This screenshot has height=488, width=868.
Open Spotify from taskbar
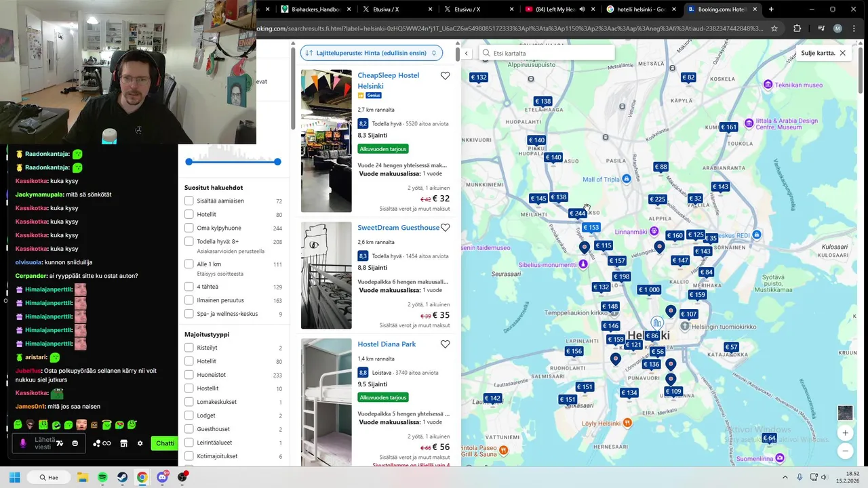pyautogui.click(x=102, y=477)
